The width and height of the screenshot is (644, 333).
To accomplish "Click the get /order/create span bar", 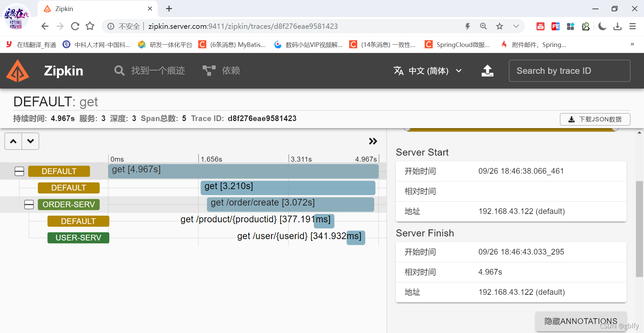I will 290,205.
